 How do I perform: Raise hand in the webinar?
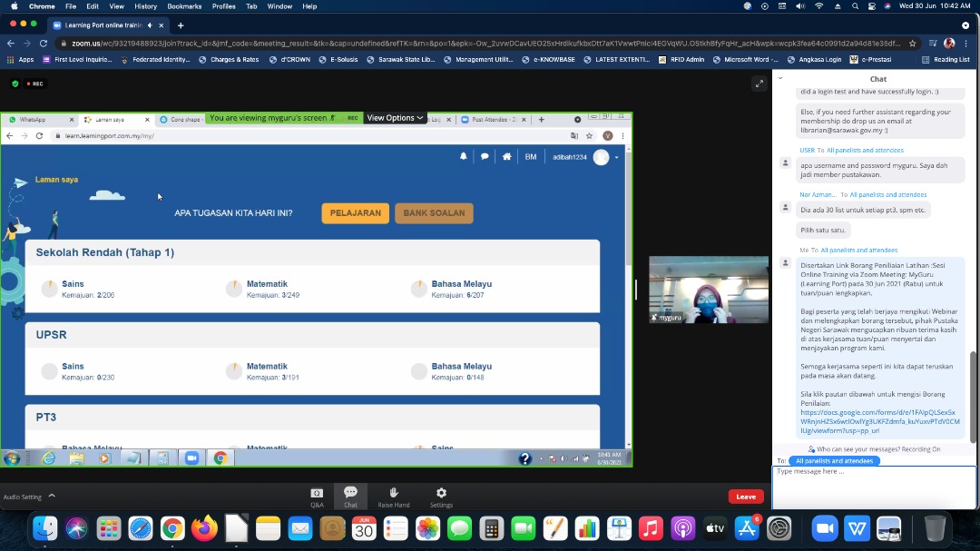coord(394,497)
